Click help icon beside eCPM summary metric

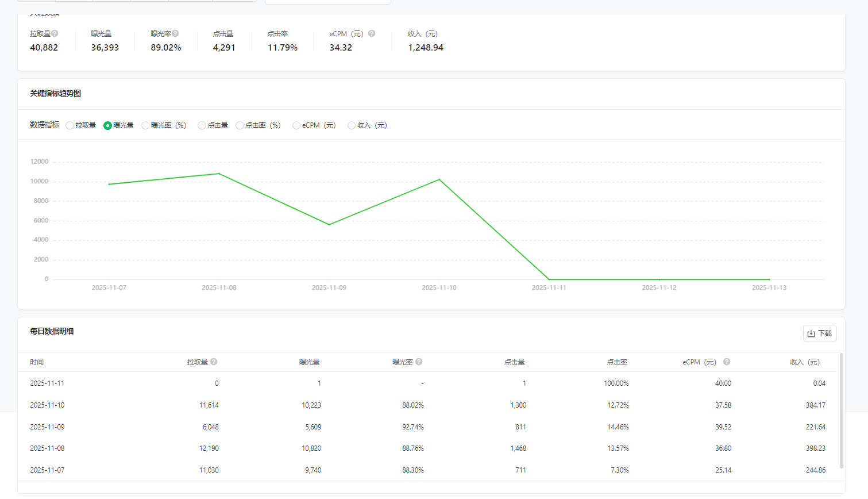coord(372,34)
